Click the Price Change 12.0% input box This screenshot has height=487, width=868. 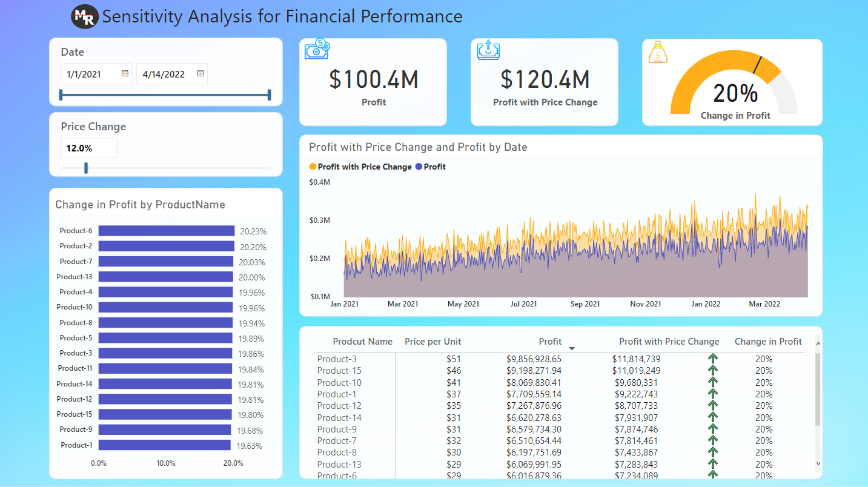click(88, 148)
